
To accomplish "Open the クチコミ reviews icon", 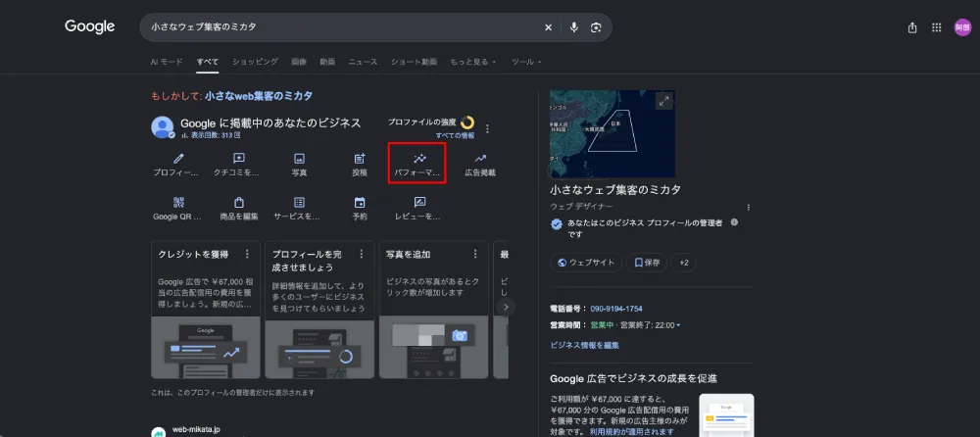I will point(239,159).
